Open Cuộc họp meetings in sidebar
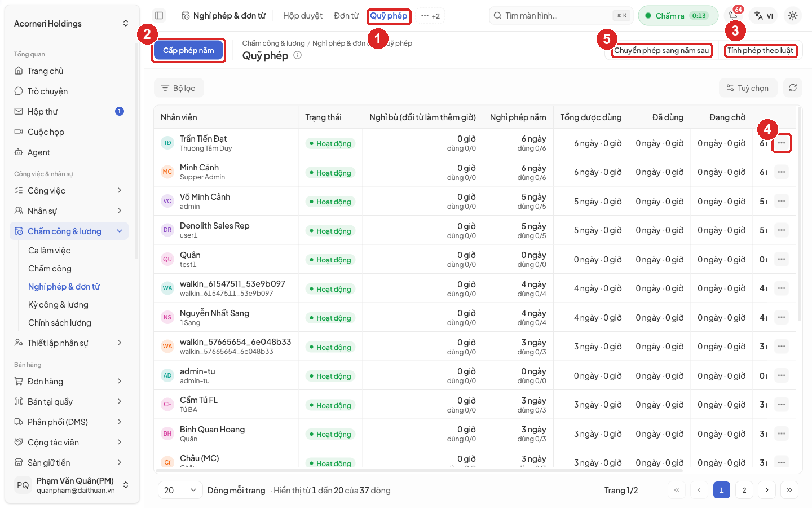Screen dimensions: 812x508 (x=69, y=132)
